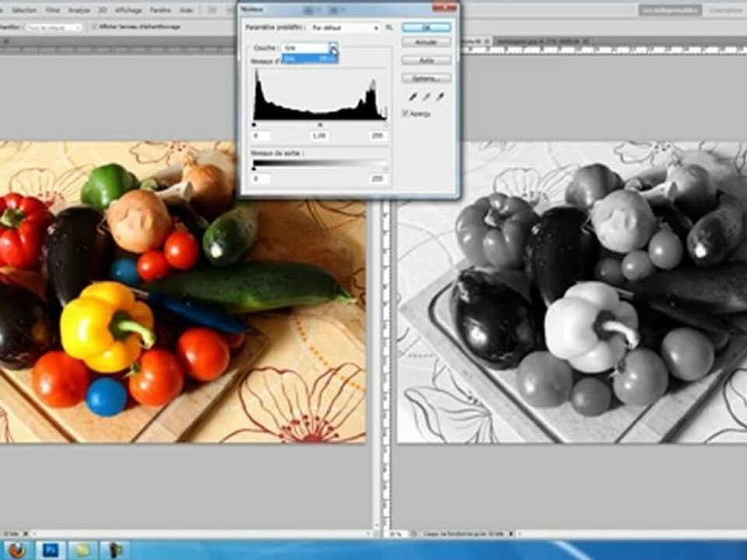747x560 pixels.
Task: Pick the gray point eyedropper in Niveaux dialog
Action: [426, 96]
